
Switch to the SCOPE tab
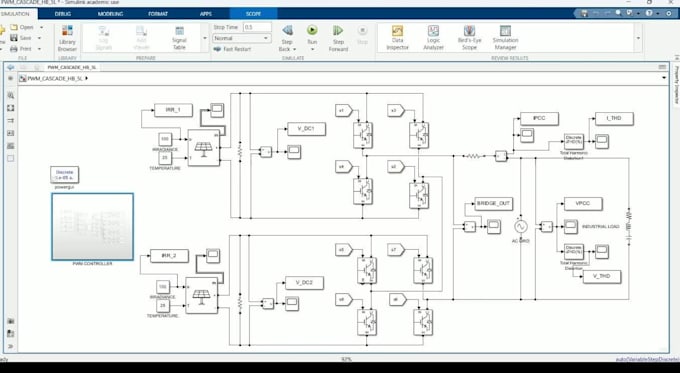coord(253,14)
